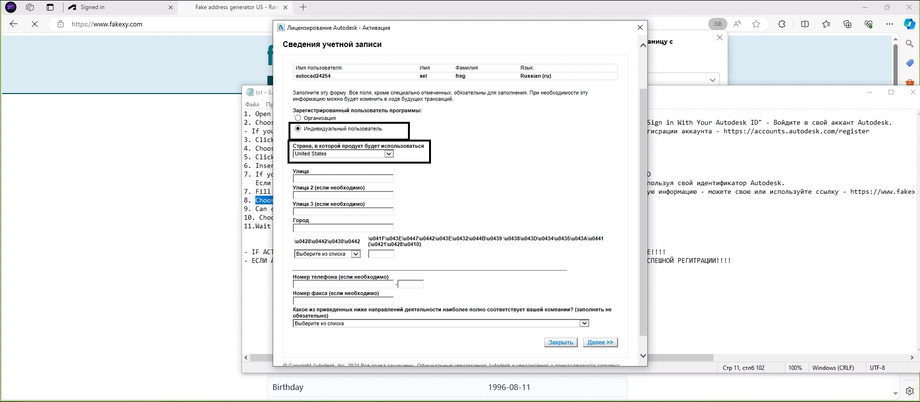The image size is (920, 402).
Task: Focus the 'Номер факса' field
Action: click(x=343, y=300)
